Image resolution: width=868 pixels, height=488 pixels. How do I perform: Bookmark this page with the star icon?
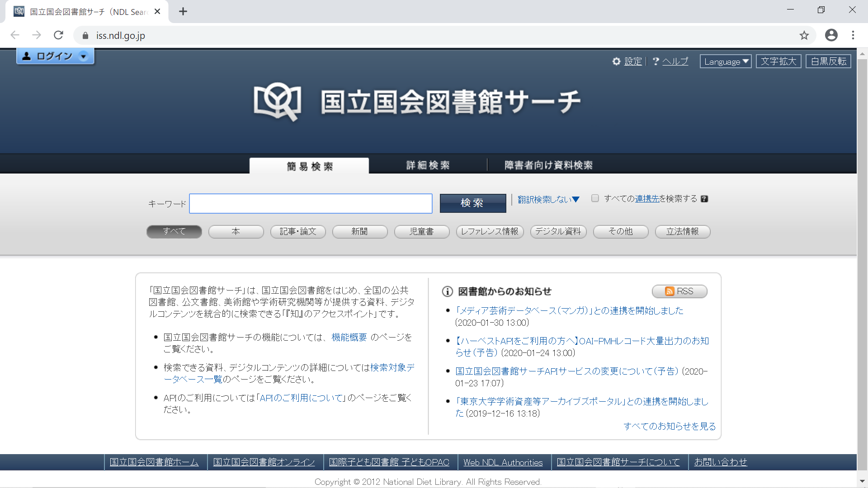click(804, 35)
